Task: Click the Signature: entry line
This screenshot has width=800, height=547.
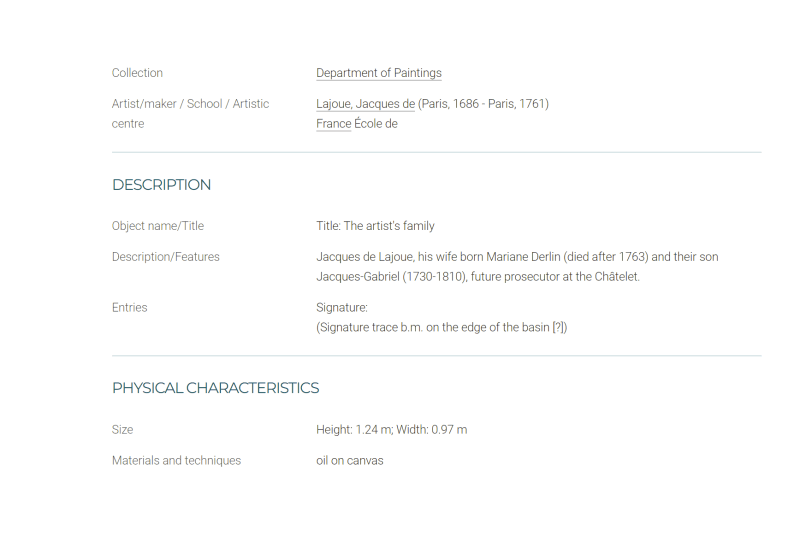Action: (x=341, y=307)
